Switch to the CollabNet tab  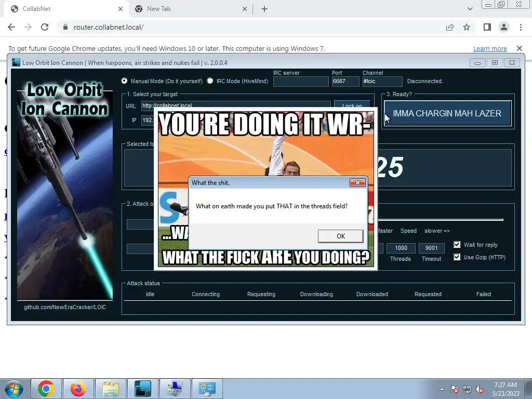click(x=67, y=9)
